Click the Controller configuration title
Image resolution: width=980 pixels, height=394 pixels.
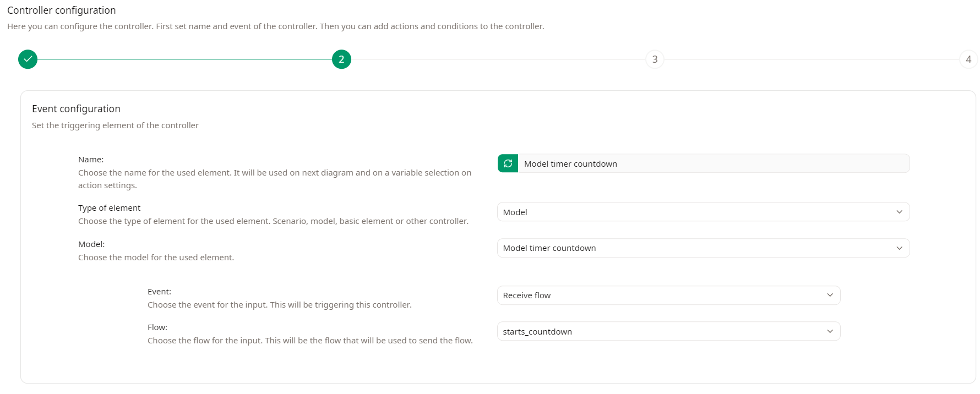pos(62,10)
